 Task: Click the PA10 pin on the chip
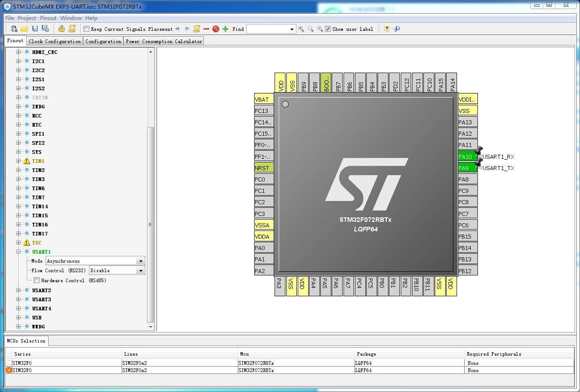pos(467,157)
